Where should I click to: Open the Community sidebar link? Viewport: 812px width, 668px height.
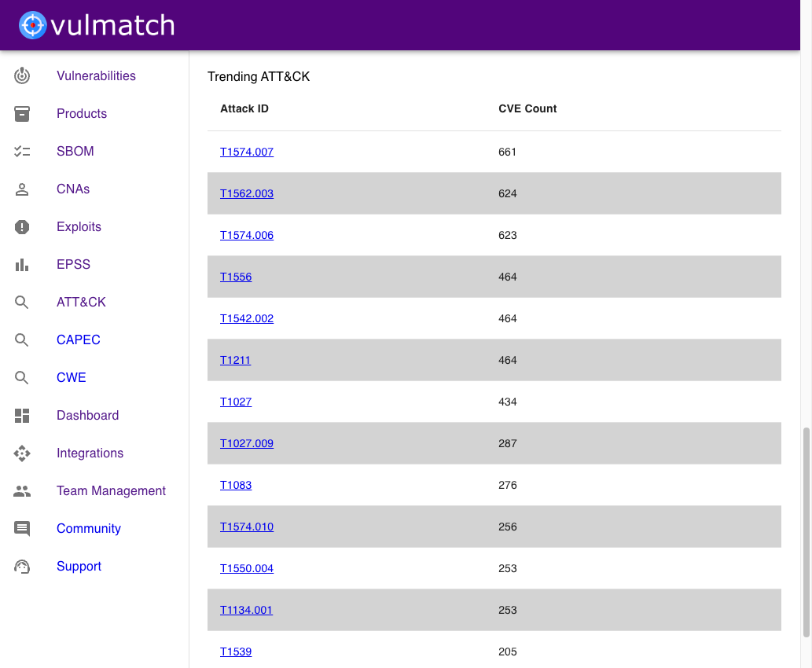point(88,529)
